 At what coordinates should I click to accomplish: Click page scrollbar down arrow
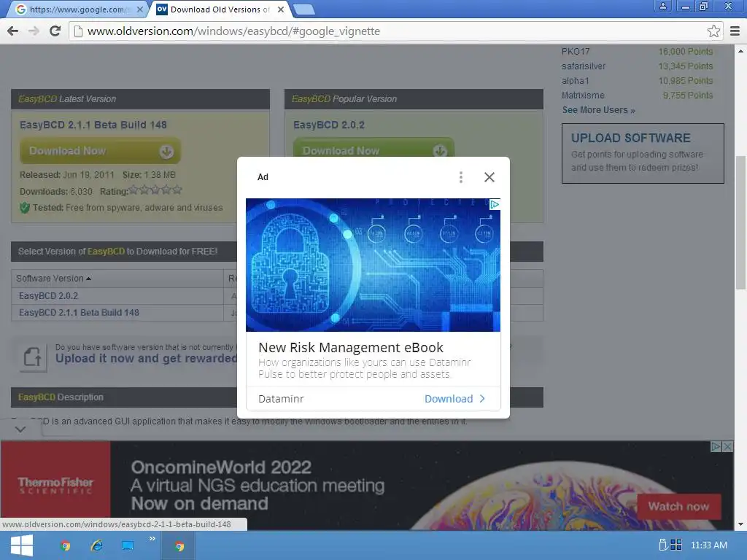[741, 524]
